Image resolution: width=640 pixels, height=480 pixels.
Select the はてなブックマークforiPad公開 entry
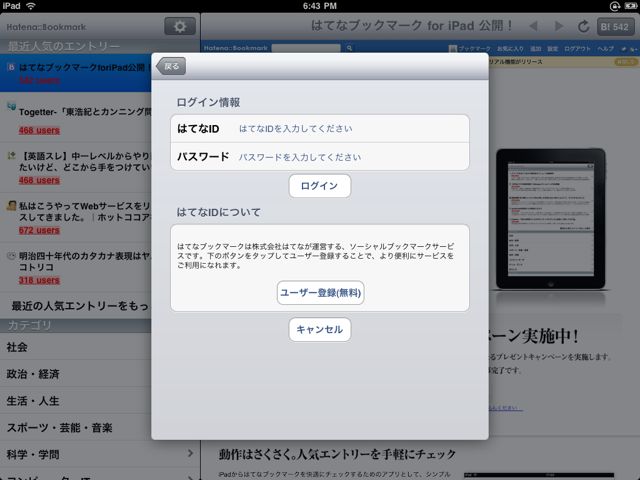(x=76, y=73)
